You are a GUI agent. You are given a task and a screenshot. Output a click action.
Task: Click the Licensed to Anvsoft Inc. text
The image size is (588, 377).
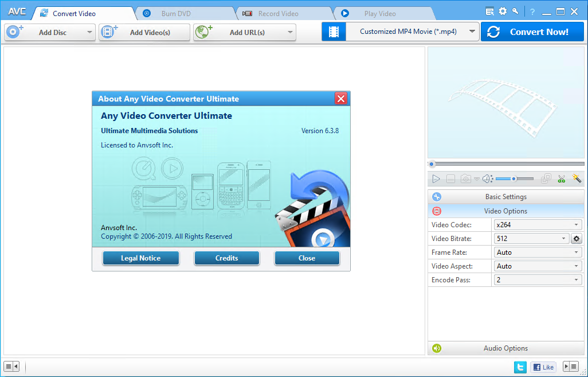point(137,145)
